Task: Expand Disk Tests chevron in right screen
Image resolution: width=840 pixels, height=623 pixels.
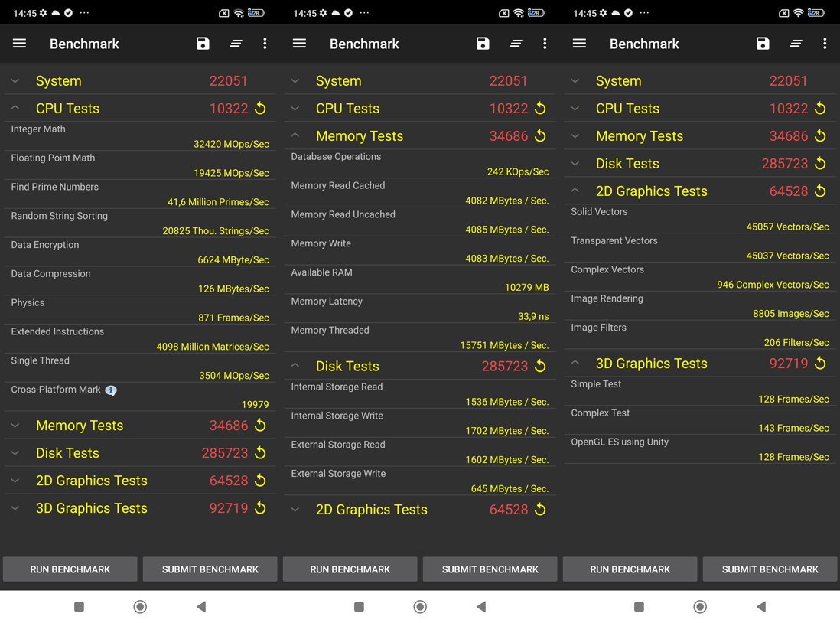Action: click(x=575, y=164)
